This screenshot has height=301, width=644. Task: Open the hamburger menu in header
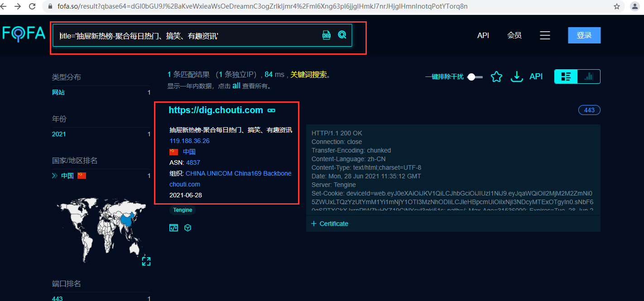pyautogui.click(x=545, y=35)
